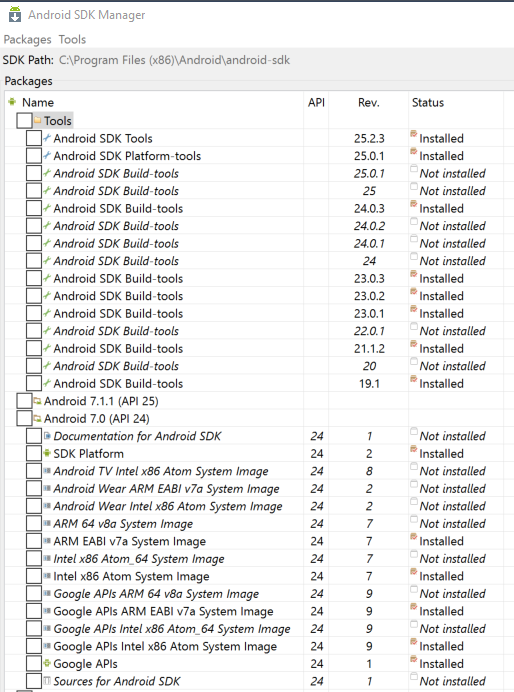
Task: Click the green SDK Platform android icon
Action: (47, 453)
